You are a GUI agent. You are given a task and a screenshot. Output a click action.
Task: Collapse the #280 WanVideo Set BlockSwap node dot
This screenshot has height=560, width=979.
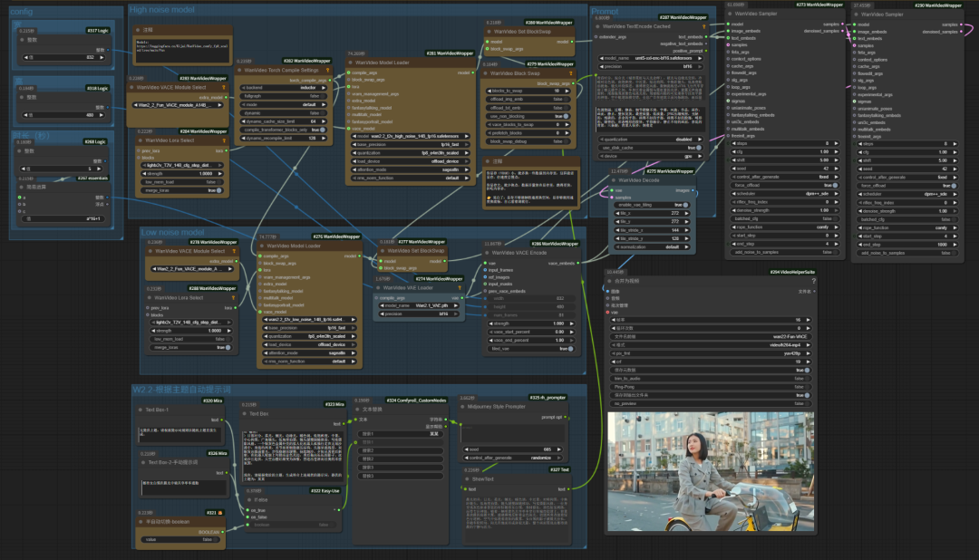[489, 31]
